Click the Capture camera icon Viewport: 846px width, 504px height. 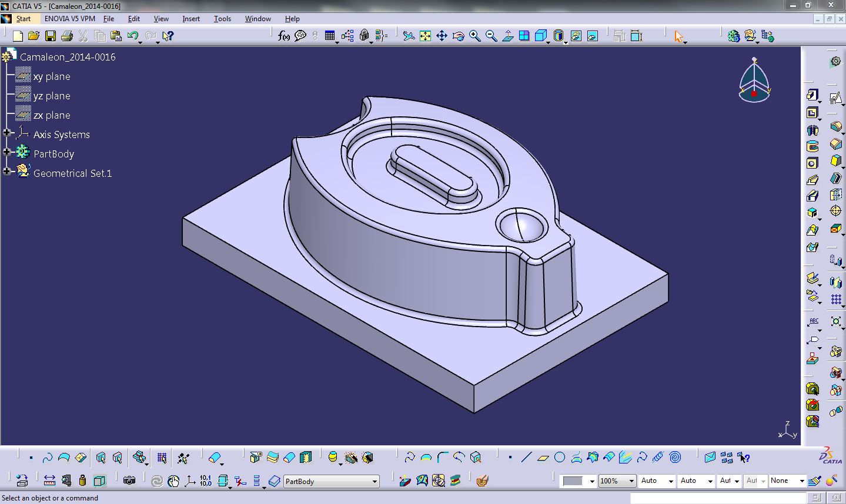(129, 481)
